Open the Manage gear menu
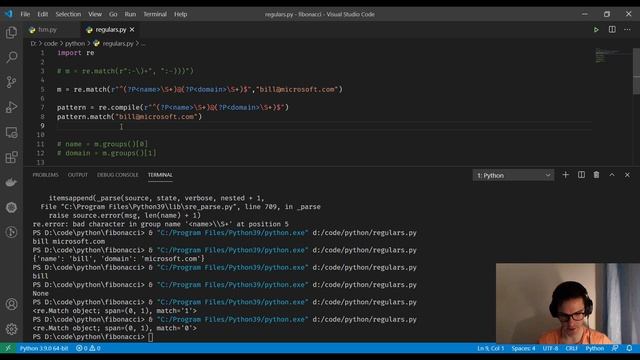This screenshot has height=360, width=640. [x=11, y=329]
